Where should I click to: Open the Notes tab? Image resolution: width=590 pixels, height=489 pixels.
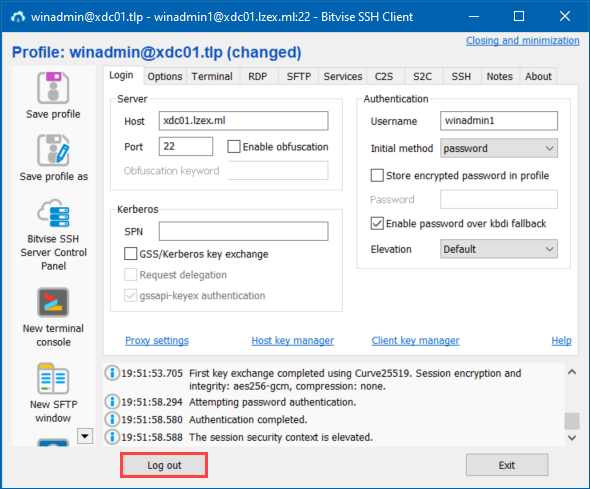tap(500, 76)
